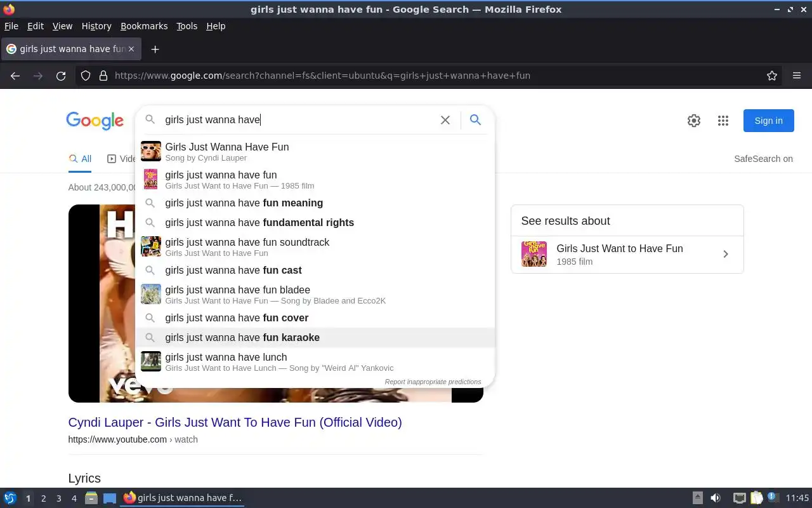Switch to the All results tab
The image size is (812, 508).
click(x=80, y=159)
